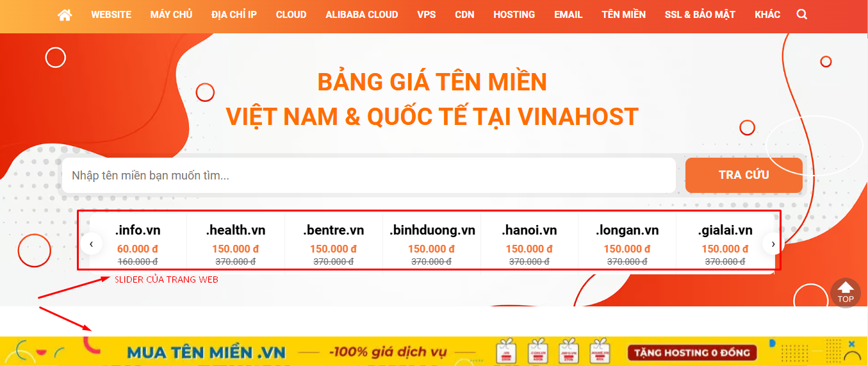This screenshot has width=868, height=366.
Task: Click the .INFO.VN gift box icon
Action: 569,351
